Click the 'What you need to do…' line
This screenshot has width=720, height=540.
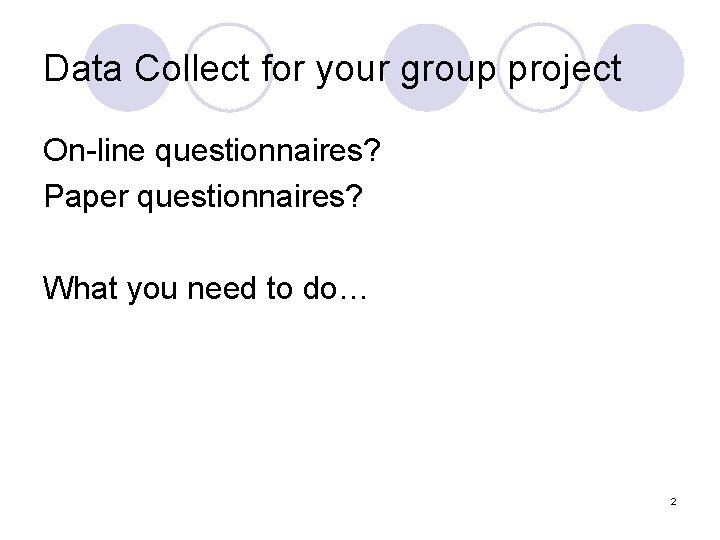pos(206,288)
